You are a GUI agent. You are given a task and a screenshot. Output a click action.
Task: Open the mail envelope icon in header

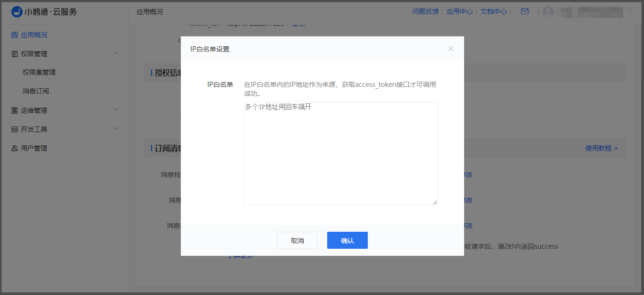click(525, 11)
